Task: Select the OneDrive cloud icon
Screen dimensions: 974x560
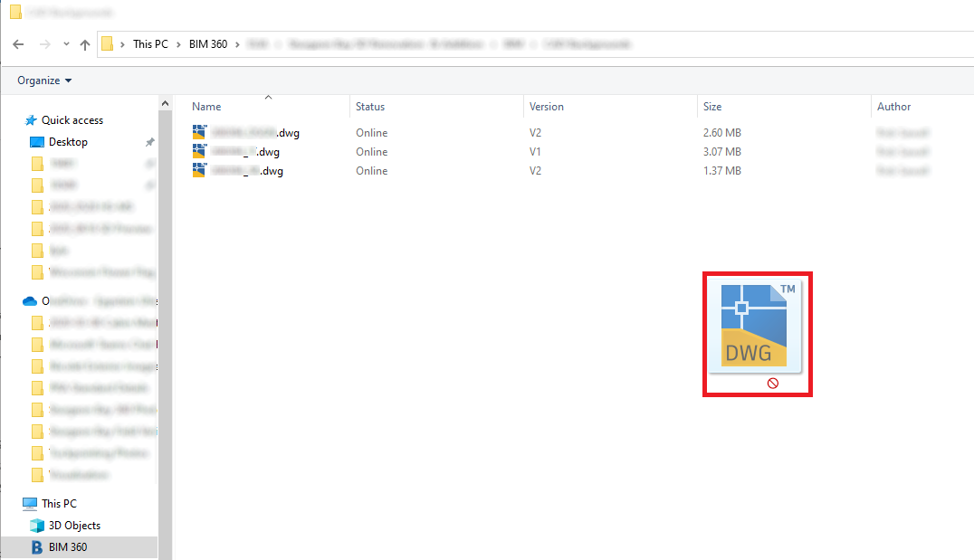Action: 30,300
